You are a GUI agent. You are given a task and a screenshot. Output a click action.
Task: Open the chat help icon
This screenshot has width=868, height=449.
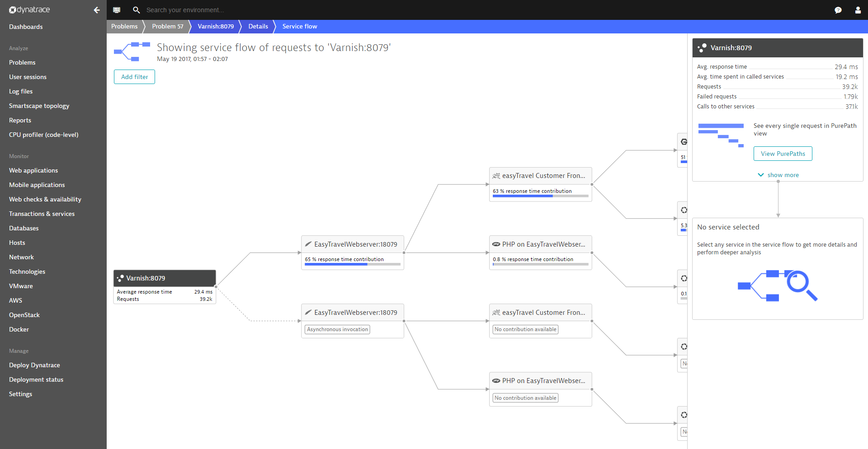838,10
